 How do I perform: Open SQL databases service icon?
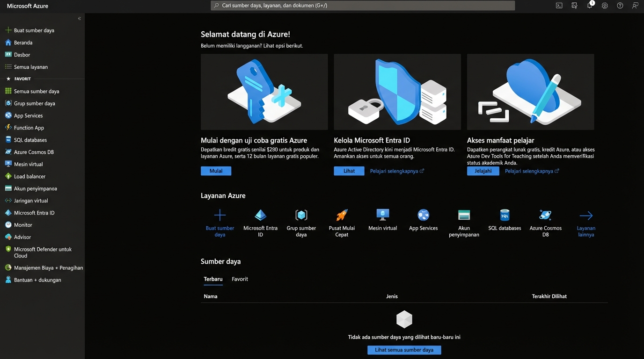point(505,215)
